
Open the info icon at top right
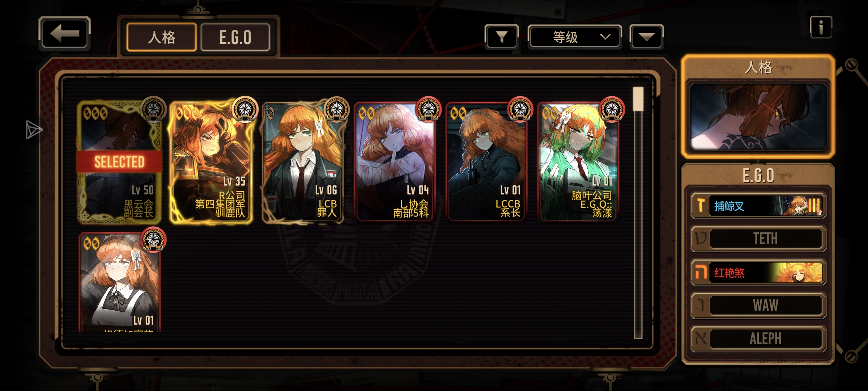point(821,27)
